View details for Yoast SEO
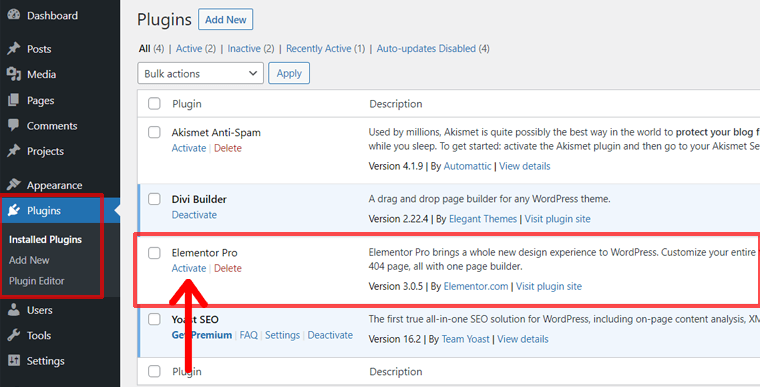The width and height of the screenshot is (760, 387). click(x=522, y=339)
